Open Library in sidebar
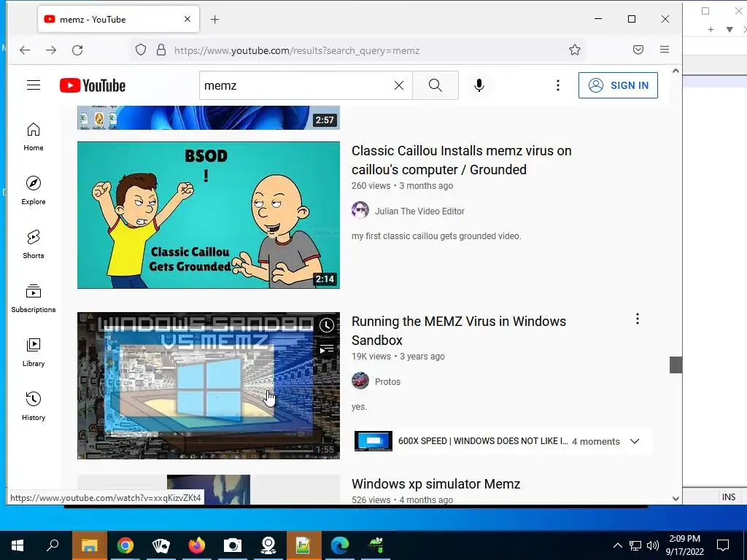The width and height of the screenshot is (747, 560). (x=34, y=352)
